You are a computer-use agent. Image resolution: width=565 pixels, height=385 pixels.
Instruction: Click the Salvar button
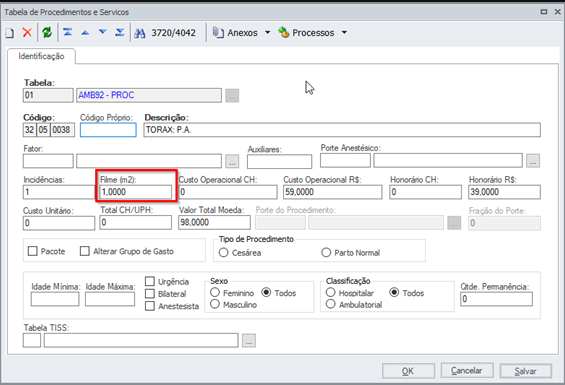pos(525,371)
